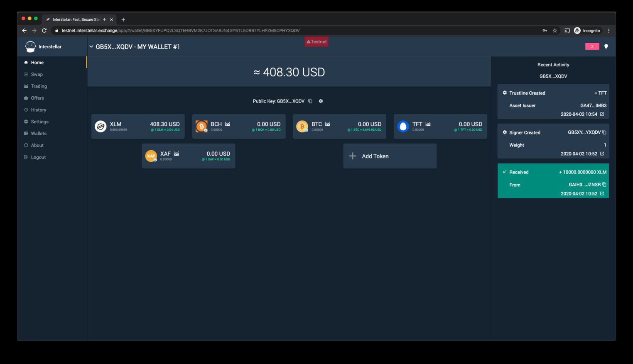Image resolution: width=633 pixels, height=364 pixels.
Task: Select the XLM asset card
Action: (x=138, y=126)
